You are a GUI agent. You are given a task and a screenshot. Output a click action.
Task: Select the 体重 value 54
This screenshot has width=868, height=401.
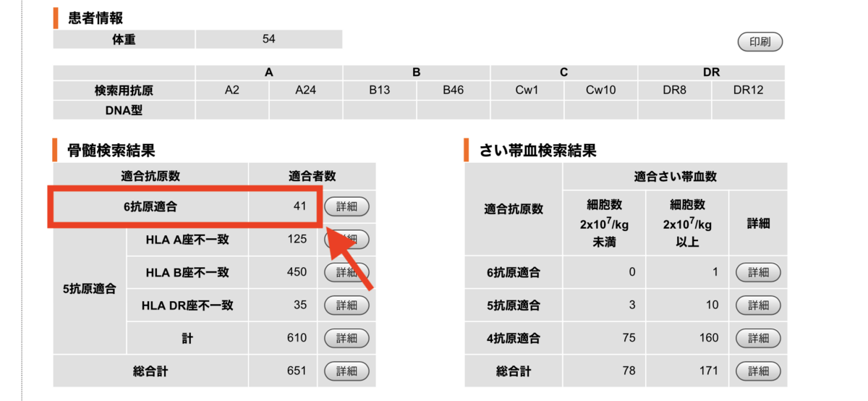tap(269, 39)
